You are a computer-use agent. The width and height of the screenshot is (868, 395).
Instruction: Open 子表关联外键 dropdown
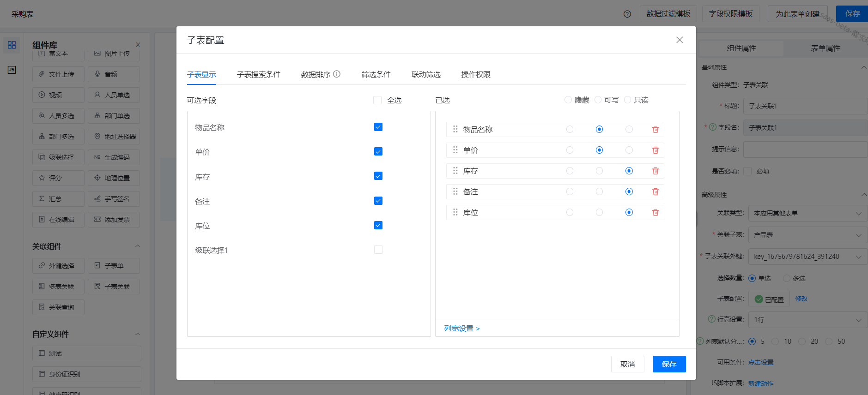807,257
